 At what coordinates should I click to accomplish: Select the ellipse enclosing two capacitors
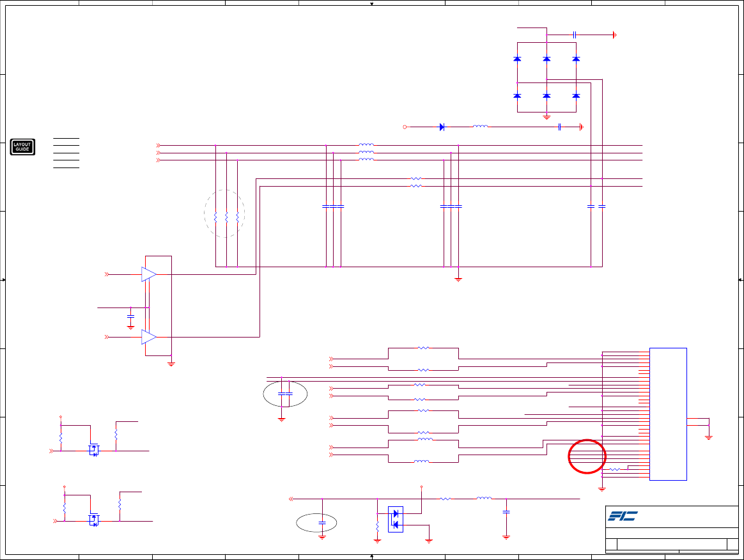point(285,394)
